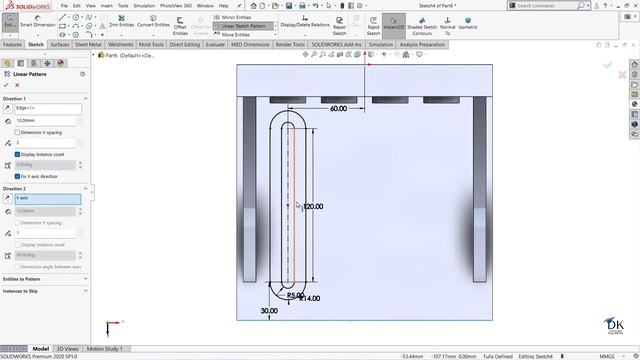This screenshot has width=640, height=360.
Task: Open the Motion Study 1 tab
Action: 104,349
